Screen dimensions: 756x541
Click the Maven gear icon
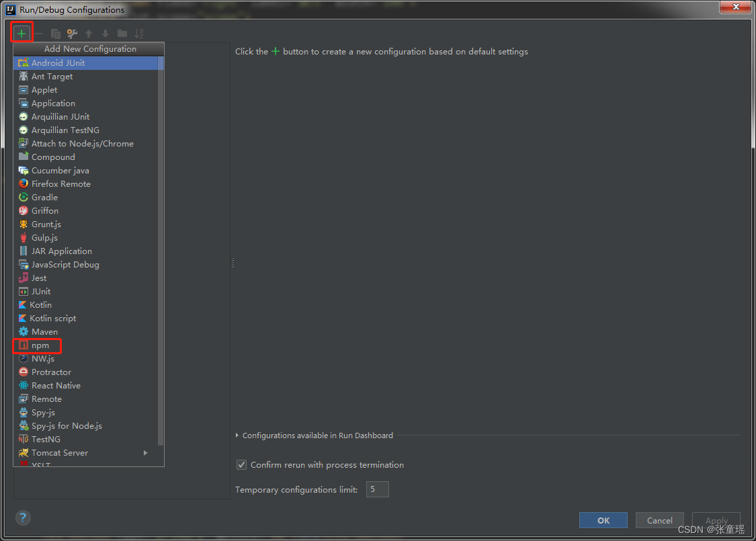23,332
